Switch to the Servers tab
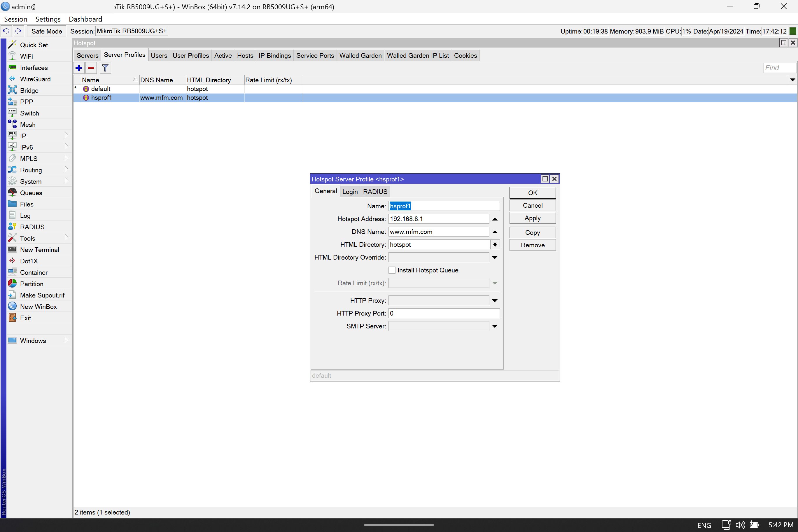The image size is (798, 532). [x=87, y=56]
